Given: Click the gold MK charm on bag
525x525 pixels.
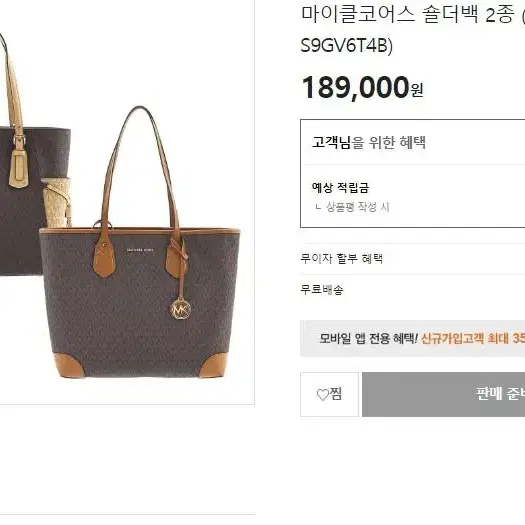Looking at the screenshot, I should pyautogui.click(x=181, y=309).
